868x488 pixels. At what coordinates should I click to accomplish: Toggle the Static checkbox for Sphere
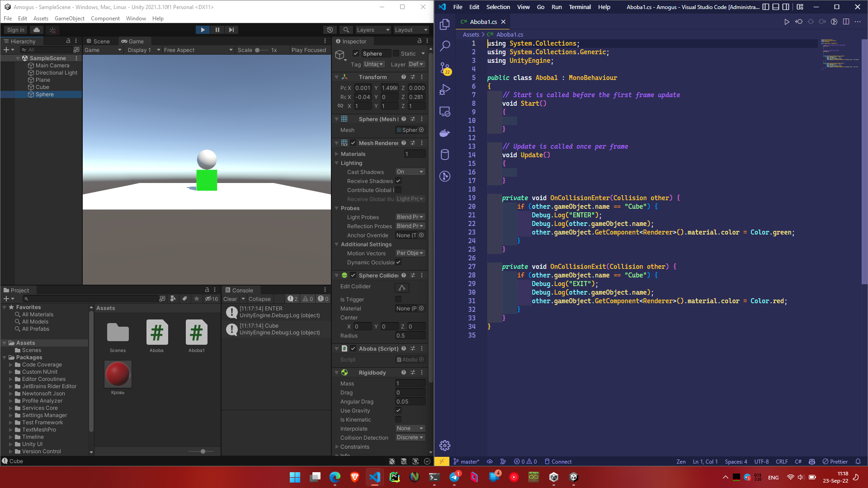[396, 53]
